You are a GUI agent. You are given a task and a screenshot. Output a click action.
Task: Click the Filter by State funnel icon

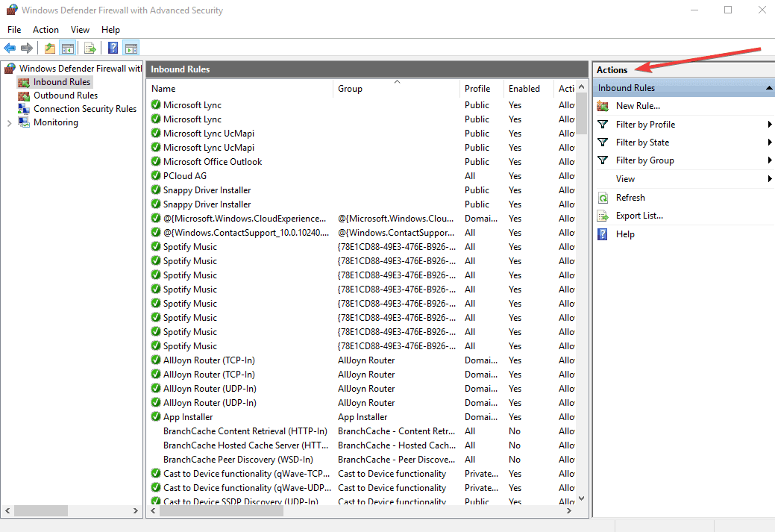pyautogui.click(x=603, y=143)
